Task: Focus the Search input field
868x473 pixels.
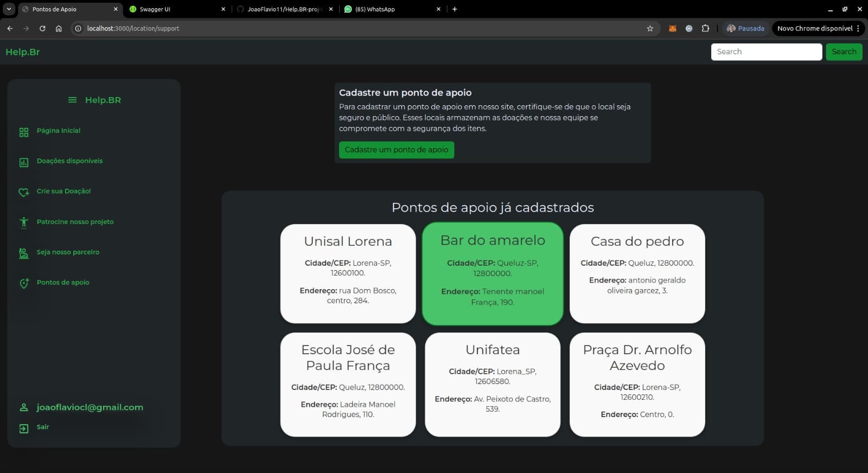Action: point(766,52)
